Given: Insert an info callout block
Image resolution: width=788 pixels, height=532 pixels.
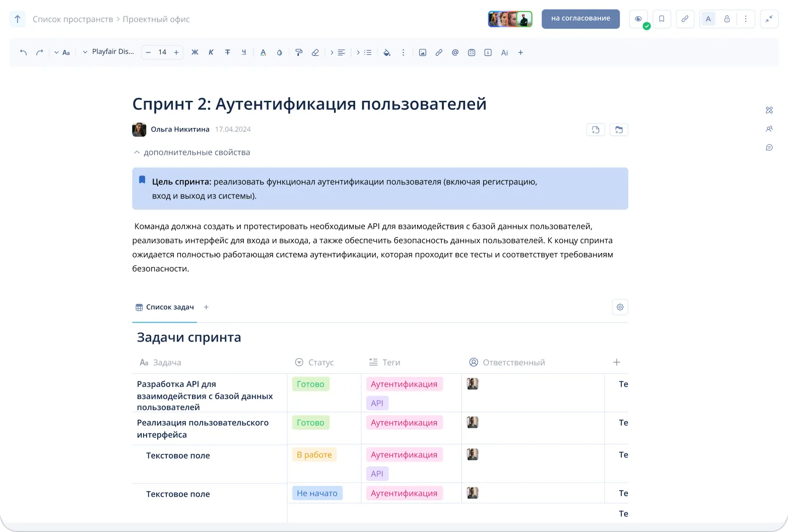Looking at the screenshot, I should [x=488, y=52].
